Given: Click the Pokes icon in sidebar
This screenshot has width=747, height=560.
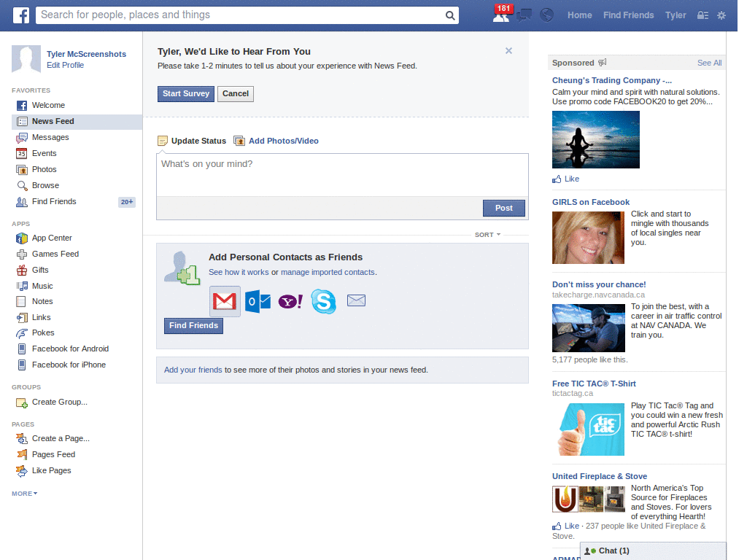Looking at the screenshot, I should [21, 332].
